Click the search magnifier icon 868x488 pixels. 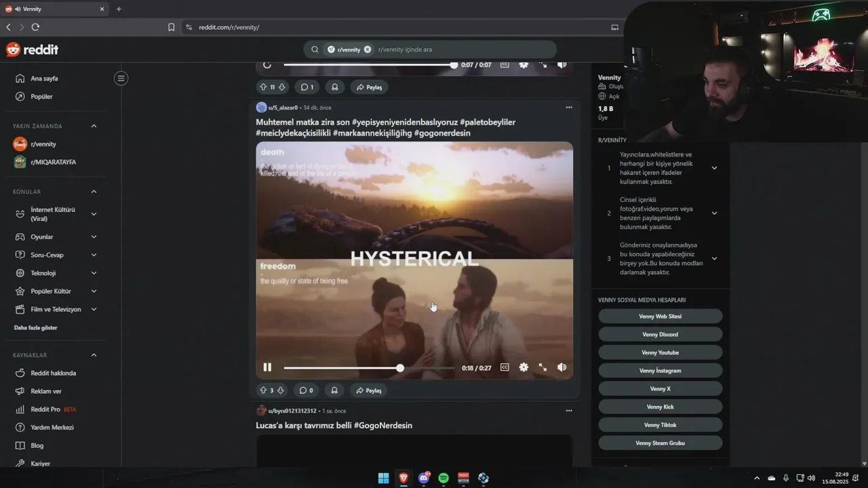pyautogui.click(x=315, y=49)
